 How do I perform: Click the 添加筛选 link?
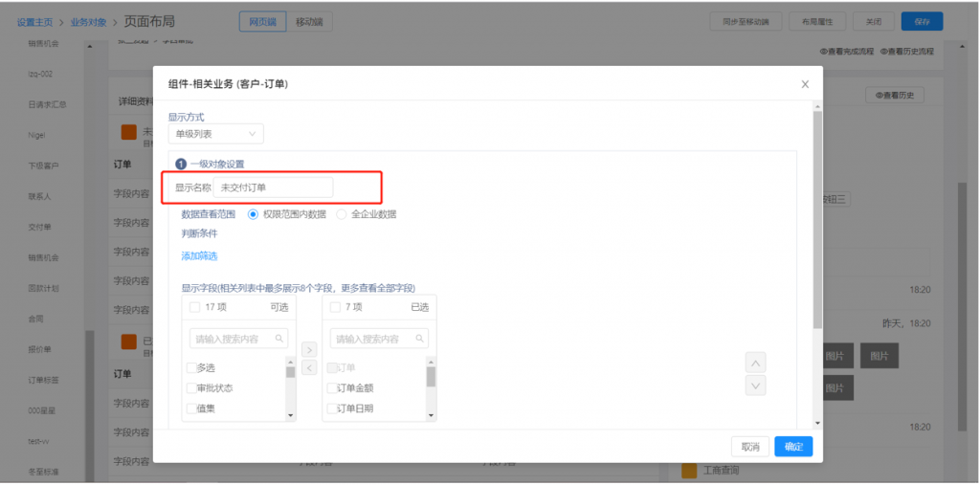(x=199, y=255)
